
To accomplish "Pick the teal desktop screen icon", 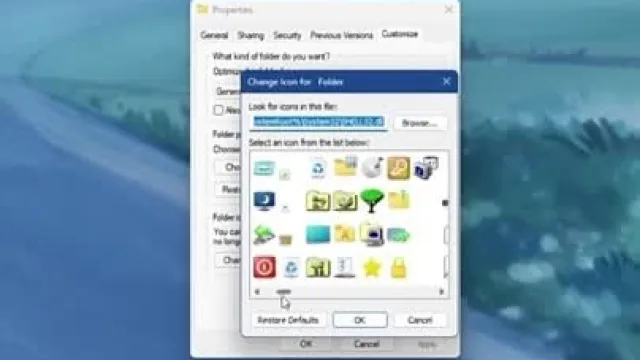I will tap(318, 235).
